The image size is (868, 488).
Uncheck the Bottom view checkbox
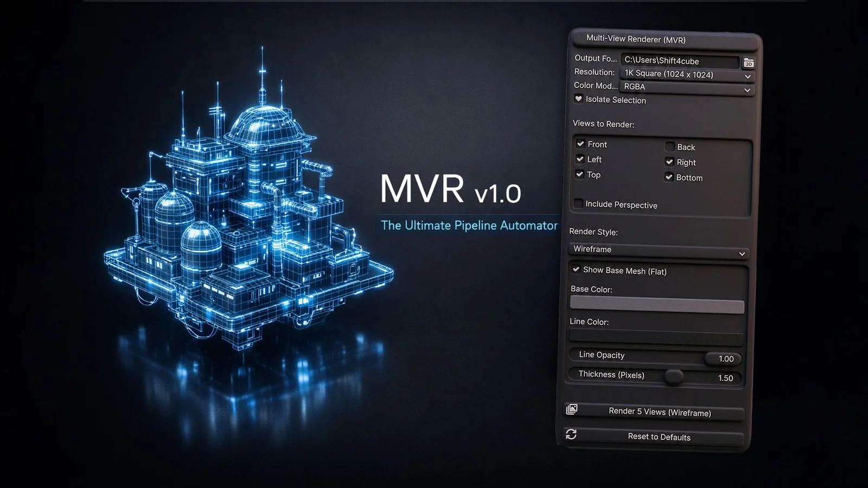click(x=669, y=177)
